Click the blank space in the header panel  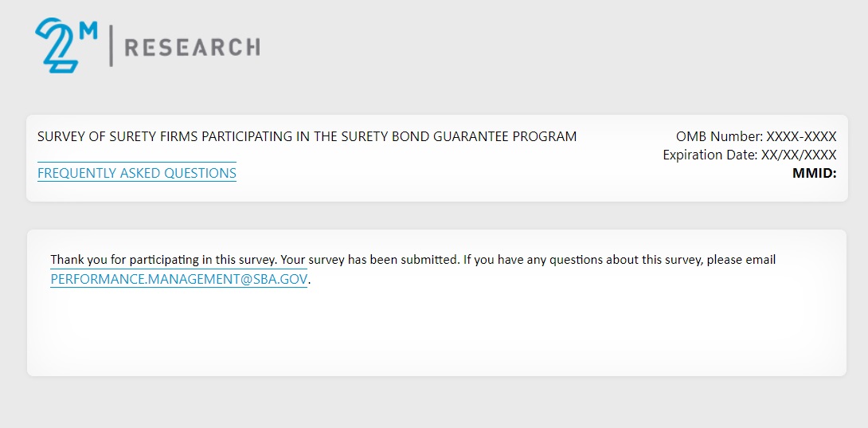click(446, 173)
